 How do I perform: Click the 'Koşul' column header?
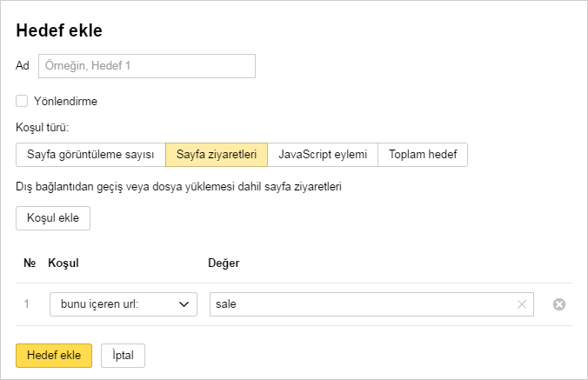coord(64,263)
